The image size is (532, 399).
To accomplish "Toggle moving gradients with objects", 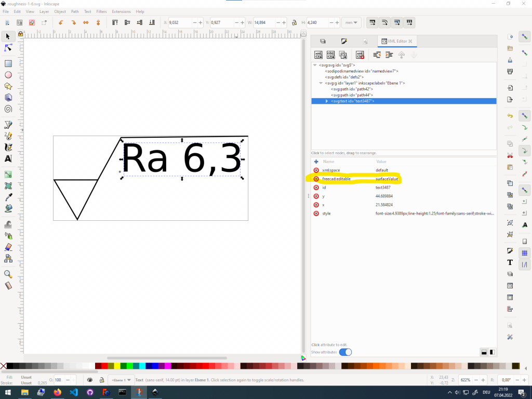I will 397,22.
